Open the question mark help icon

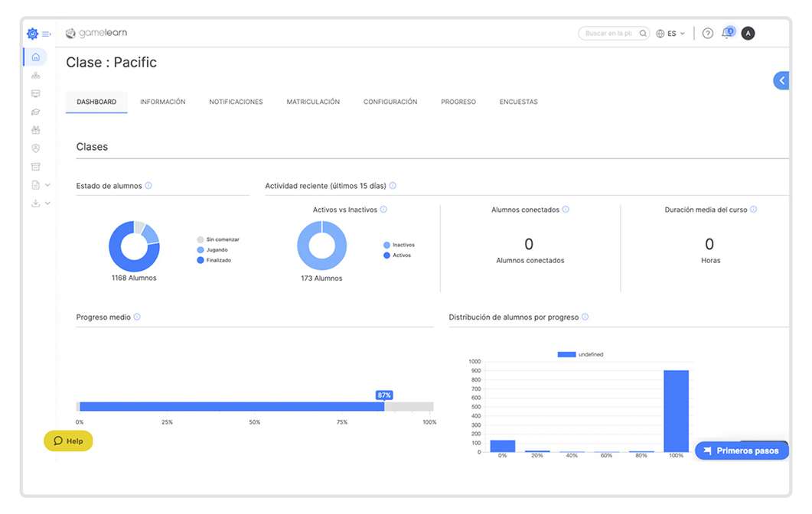(x=707, y=34)
